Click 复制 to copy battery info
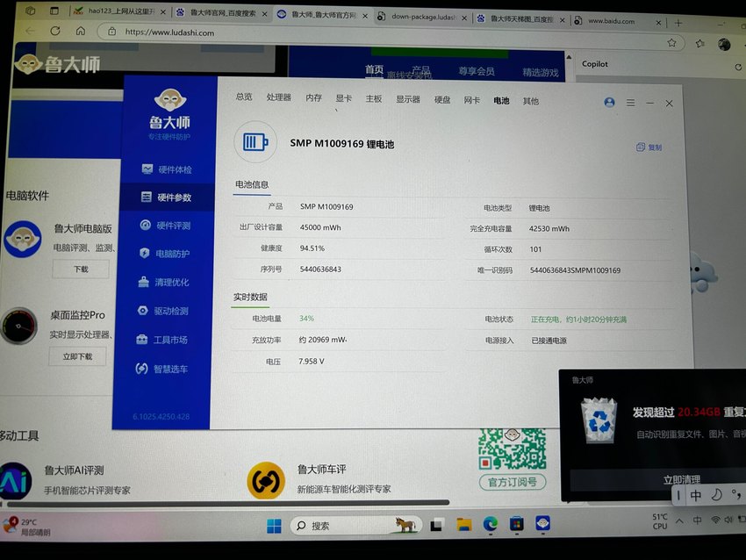The image size is (746, 560). 649,147
